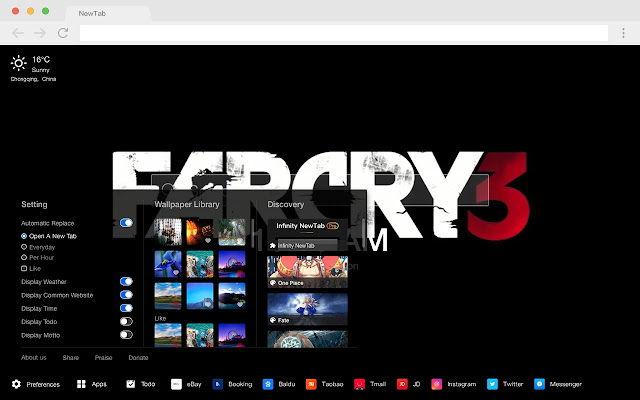Select the Per Hour radio option

24,258
